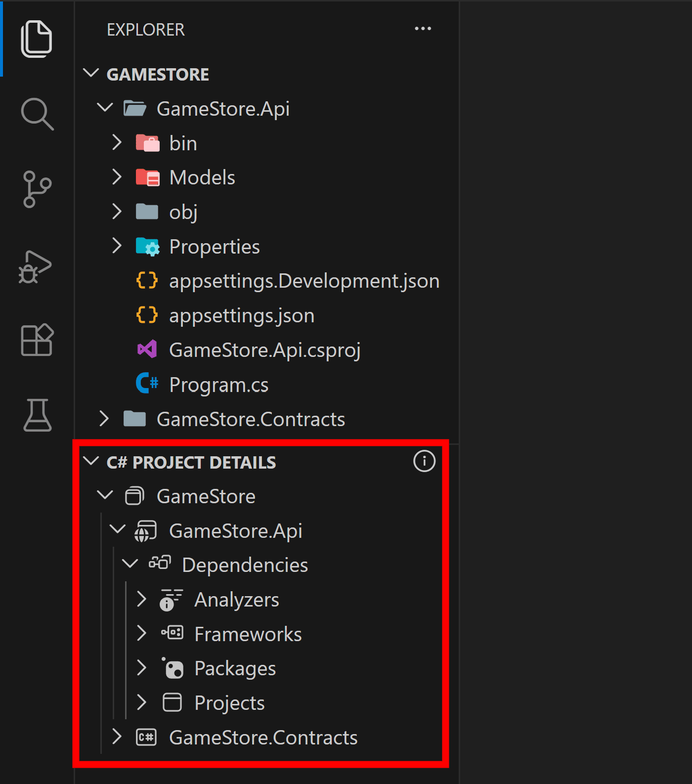Open the Source Control view
Image resolution: width=692 pixels, height=784 pixels.
pos(37,189)
